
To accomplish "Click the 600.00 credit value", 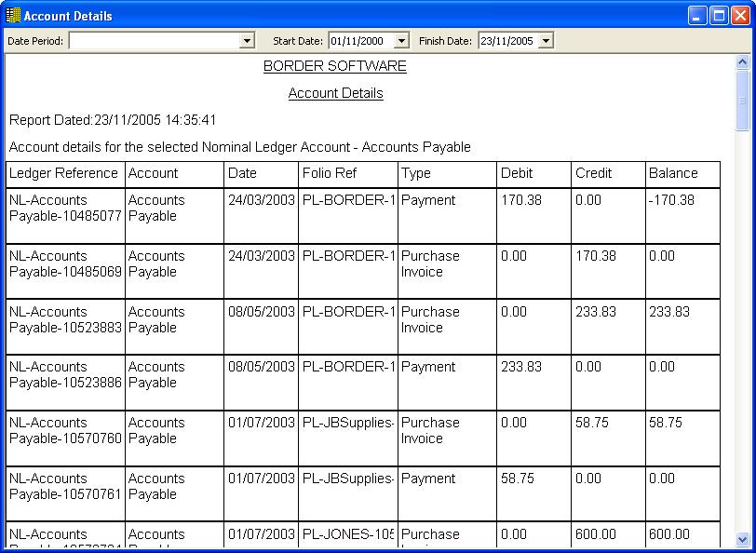I will coord(596,534).
